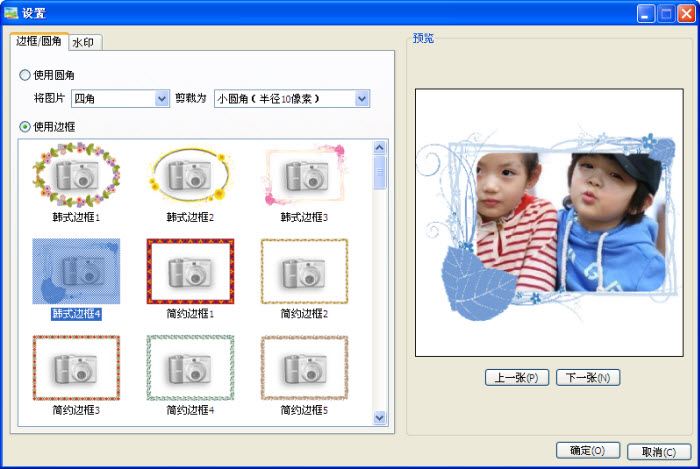
Task: Choose the 韩式边框2 yellow oval frame thumbnail
Action: [x=191, y=175]
